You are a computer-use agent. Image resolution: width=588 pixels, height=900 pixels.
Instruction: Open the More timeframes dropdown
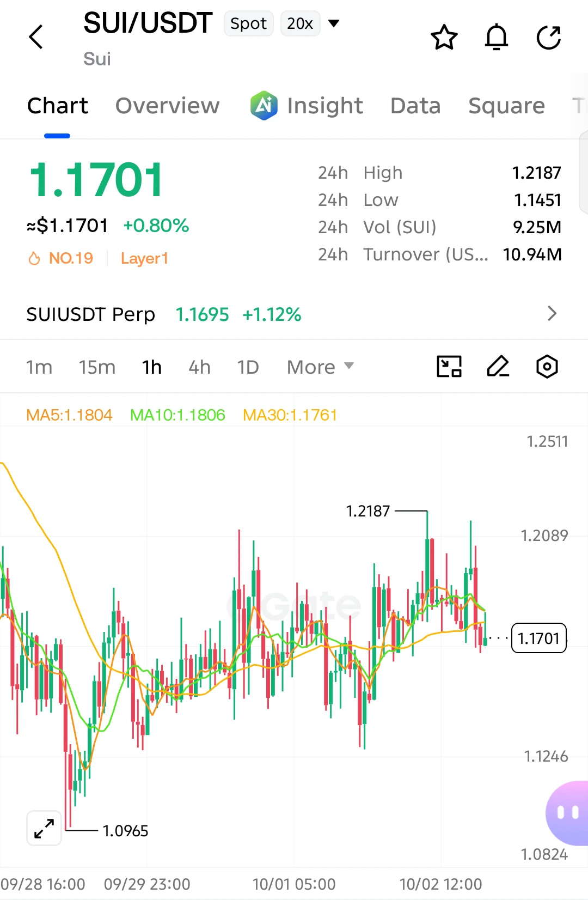(321, 367)
